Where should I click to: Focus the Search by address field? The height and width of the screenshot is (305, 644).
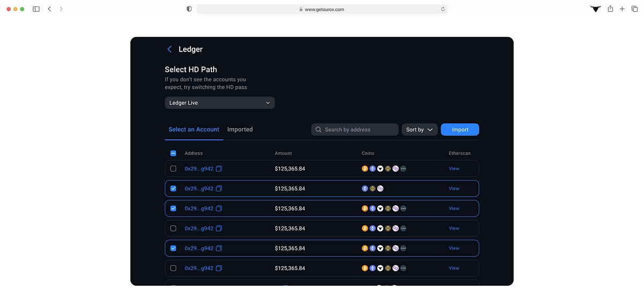click(x=355, y=130)
